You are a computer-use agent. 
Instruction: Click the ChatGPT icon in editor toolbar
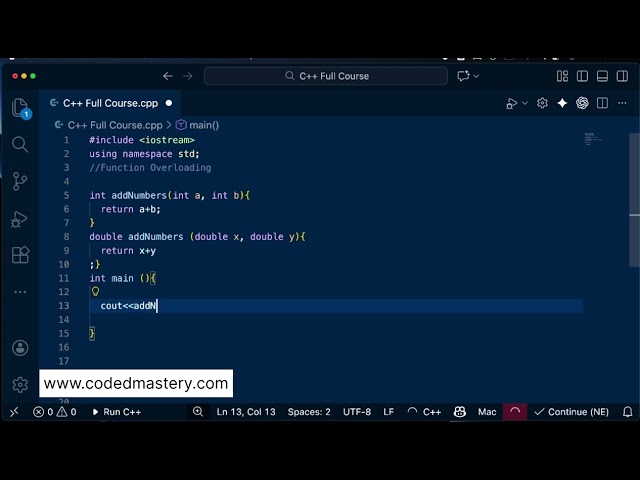click(582, 103)
